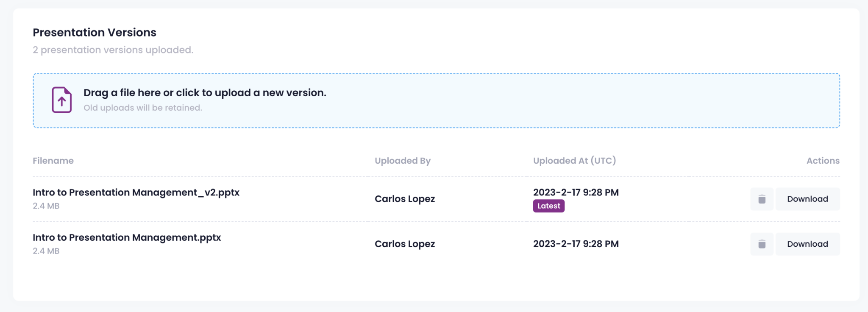Click the Uploaded At (UTC) column header
This screenshot has height=312, width=868.
(574, 161)
